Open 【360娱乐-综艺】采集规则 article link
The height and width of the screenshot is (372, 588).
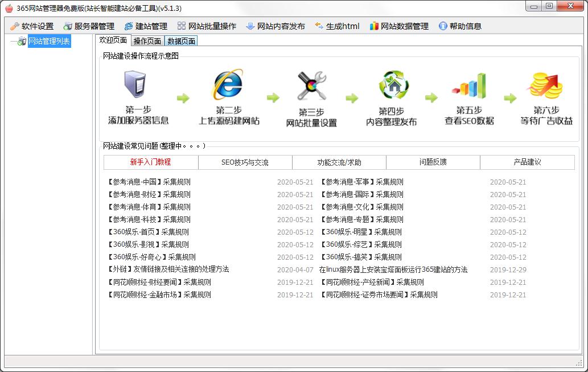coord(361,244)
